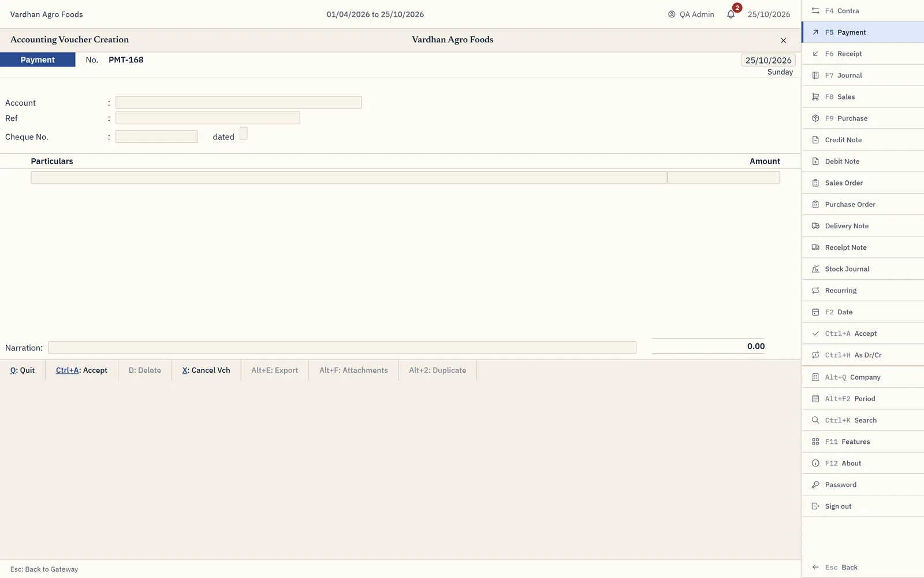
Task: Click the Sign out door icon
Action: point(815,506)
